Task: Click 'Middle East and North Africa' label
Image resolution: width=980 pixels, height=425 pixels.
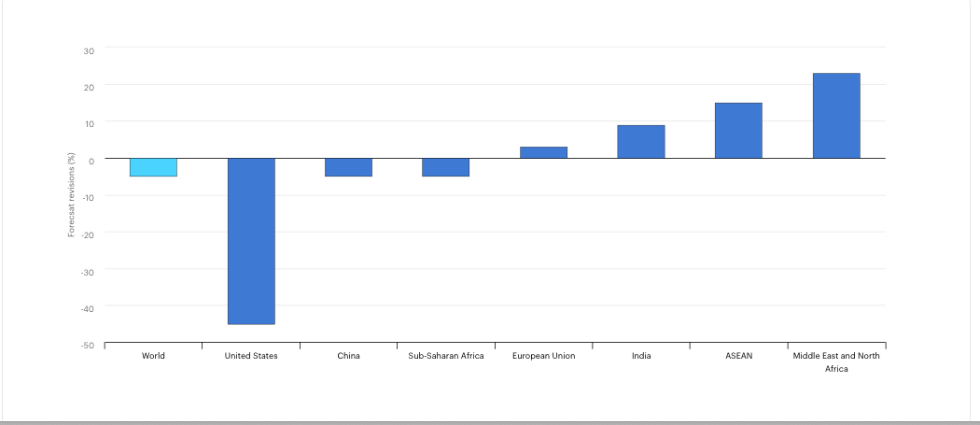Action: point(836,361)
